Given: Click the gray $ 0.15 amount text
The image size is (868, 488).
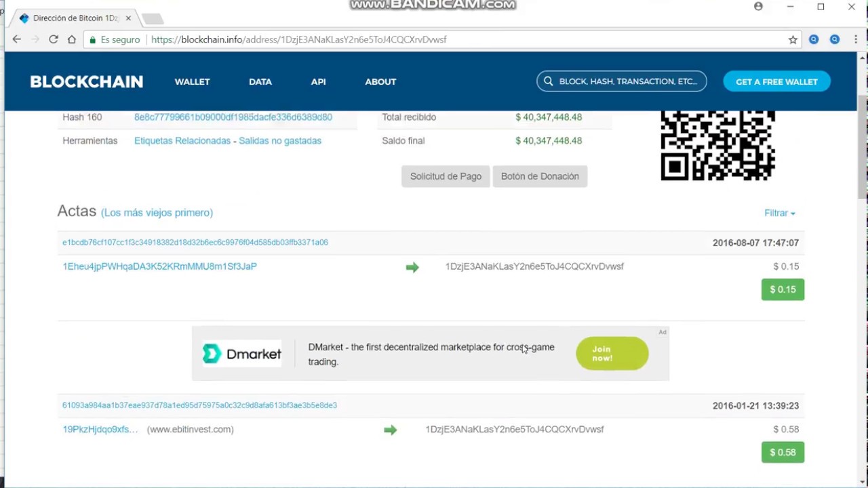Looking at the screenshot, I should (786, 266).
